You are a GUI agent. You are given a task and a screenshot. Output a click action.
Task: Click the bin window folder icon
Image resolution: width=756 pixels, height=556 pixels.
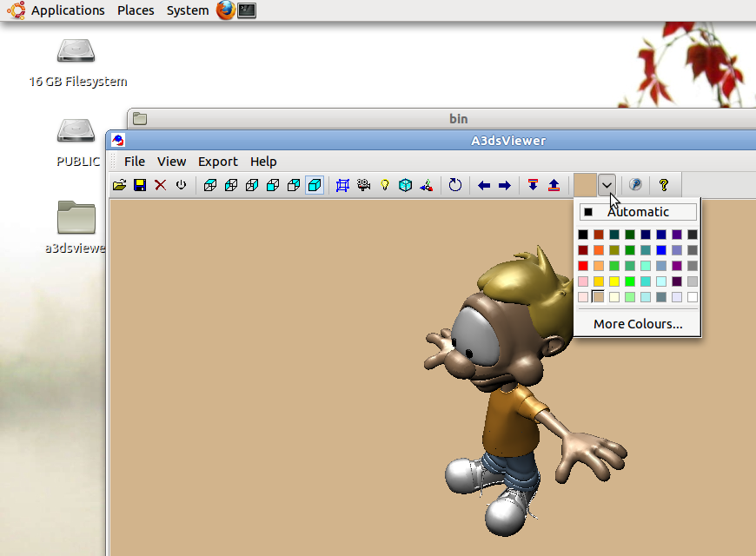tap(140, 119)
